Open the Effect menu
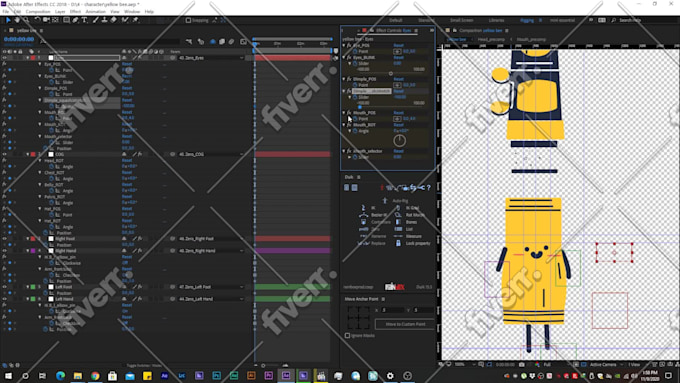Image resolution: width=680 pixels, height=383 pixels. 75,12
